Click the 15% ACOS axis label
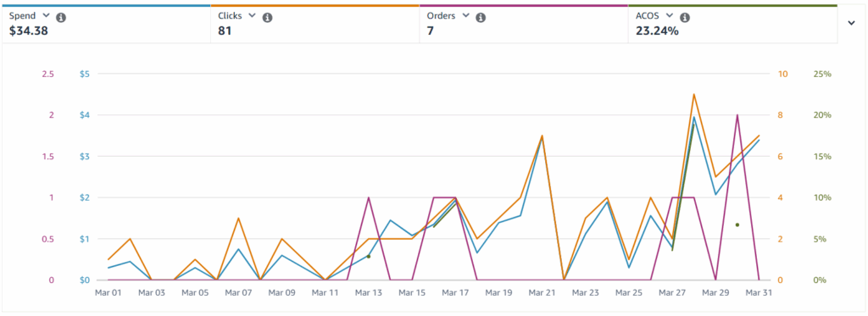 point(822,157)
